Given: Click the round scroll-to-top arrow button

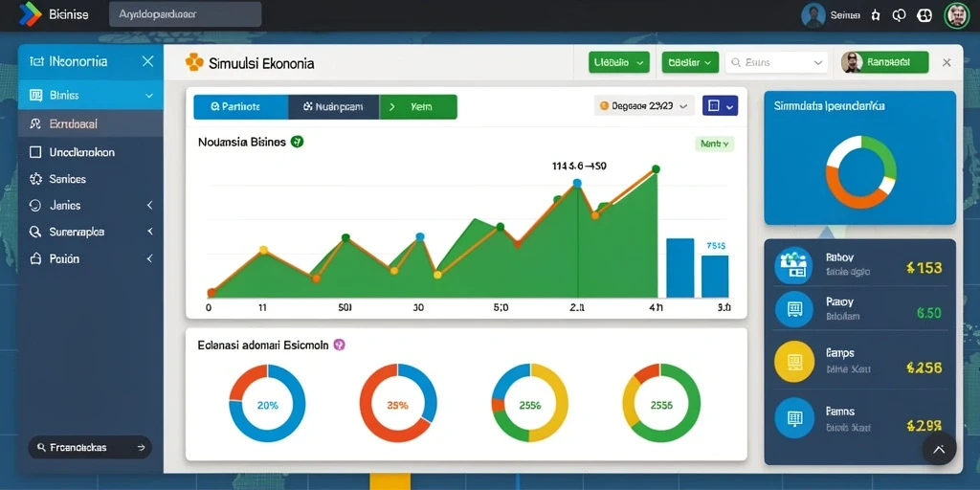Looking at the screenshot, I should click(939, 448).
